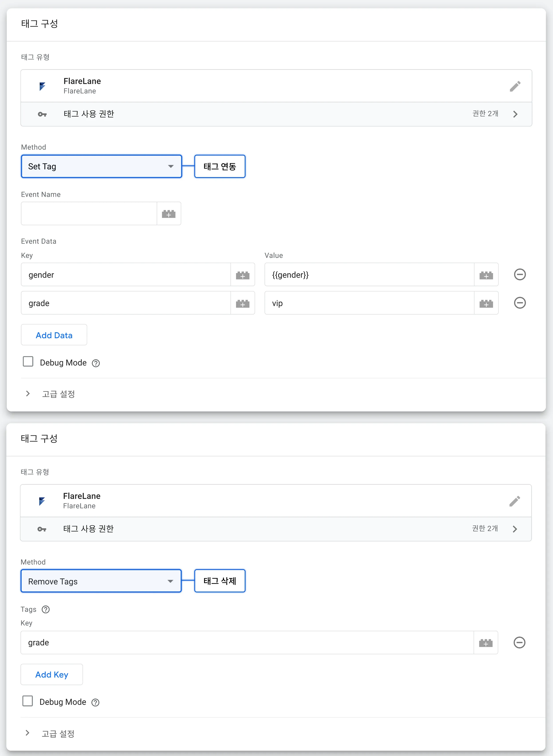Click the grade key field under Tags
Image resolution: width=553 pixels, height=756 pixels.
tap(247, 643)
